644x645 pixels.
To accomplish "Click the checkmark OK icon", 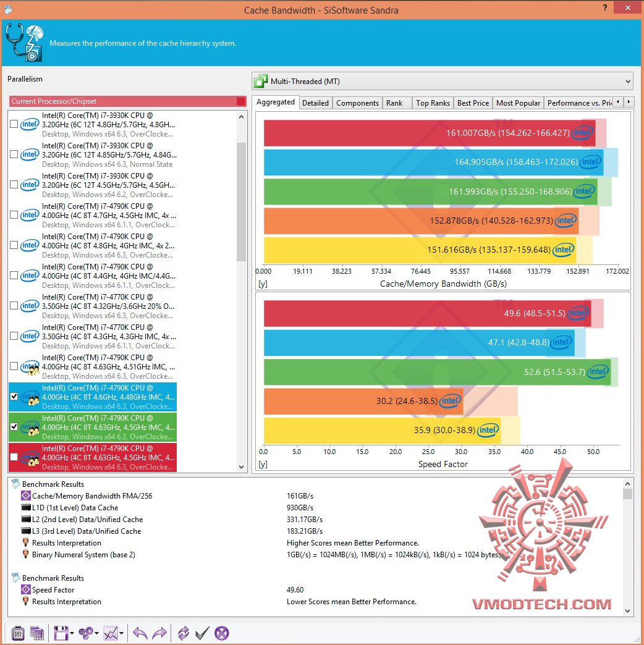I will 202,633.
